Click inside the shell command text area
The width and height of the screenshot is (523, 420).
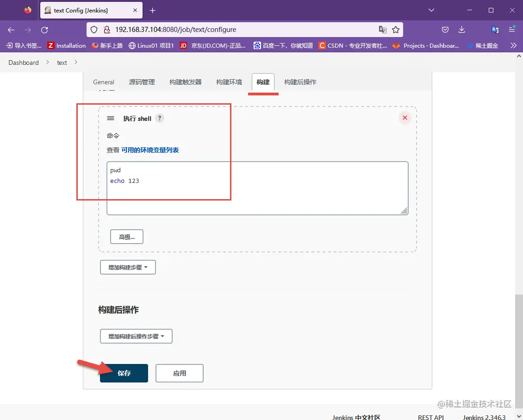click(257, 188)
